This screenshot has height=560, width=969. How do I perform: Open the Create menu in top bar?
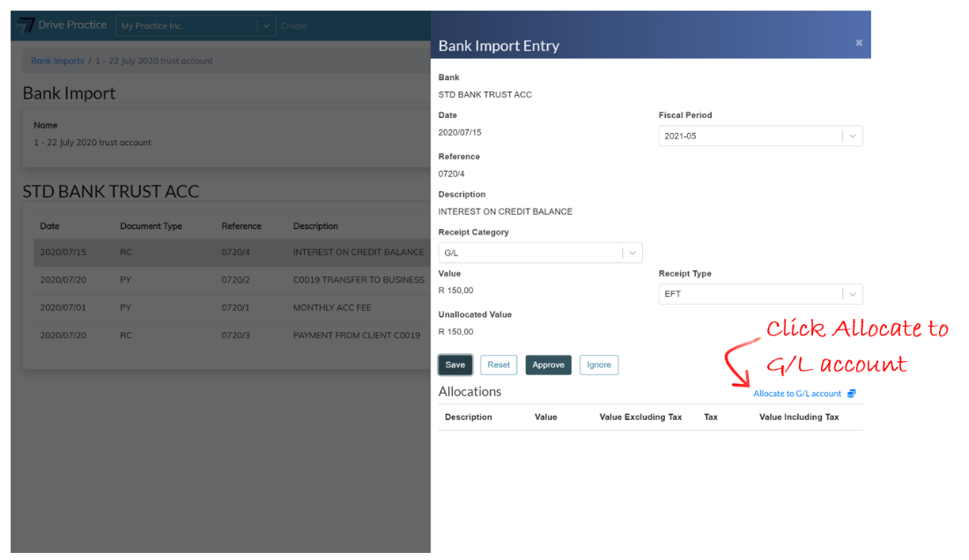(293, 26)
